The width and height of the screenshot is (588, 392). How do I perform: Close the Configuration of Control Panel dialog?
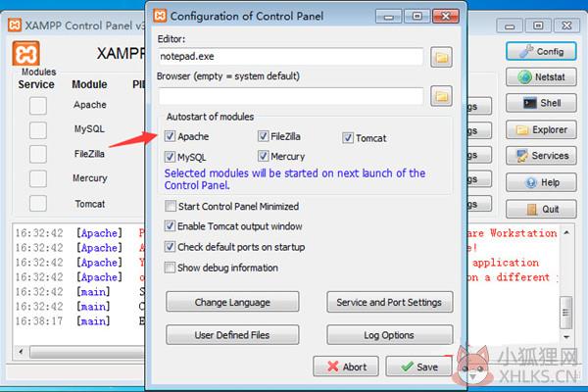[x=446, y=16]
